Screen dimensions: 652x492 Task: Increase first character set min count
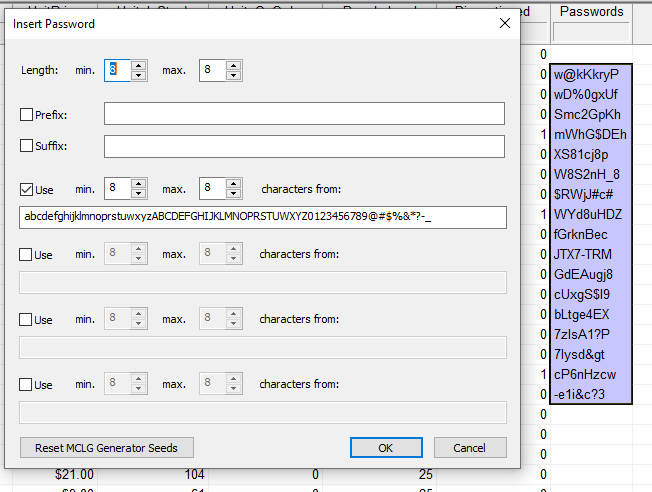click(x=139, y=184)
